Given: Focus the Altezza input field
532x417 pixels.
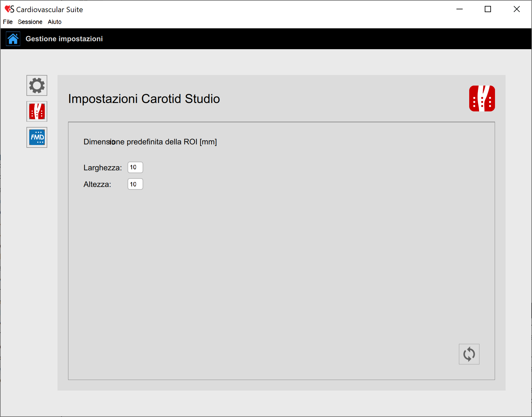Looking at the screenshot, I should pyautogui.click(x=135, y=184).
